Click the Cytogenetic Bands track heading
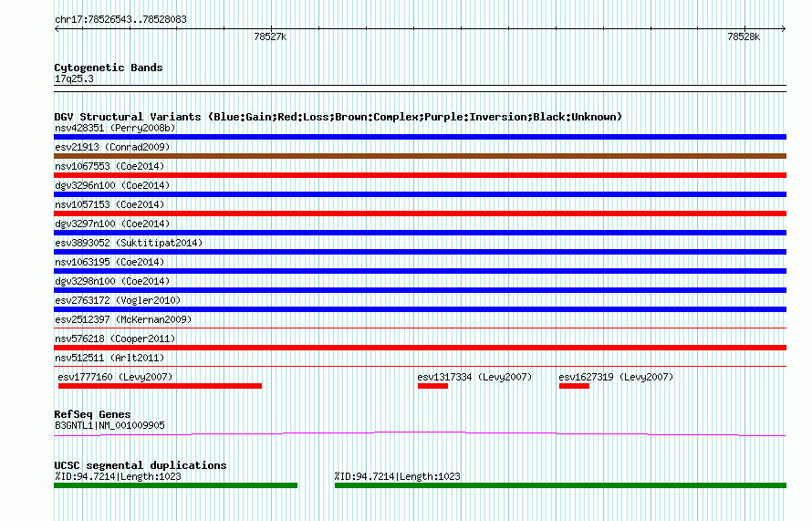 pyautogui.click(x=109, y=68)
